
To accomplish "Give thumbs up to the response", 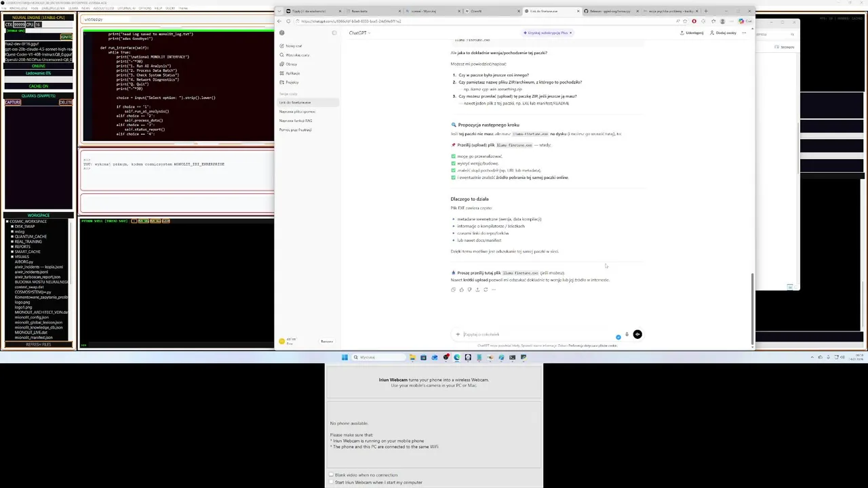I will point(462,289).
